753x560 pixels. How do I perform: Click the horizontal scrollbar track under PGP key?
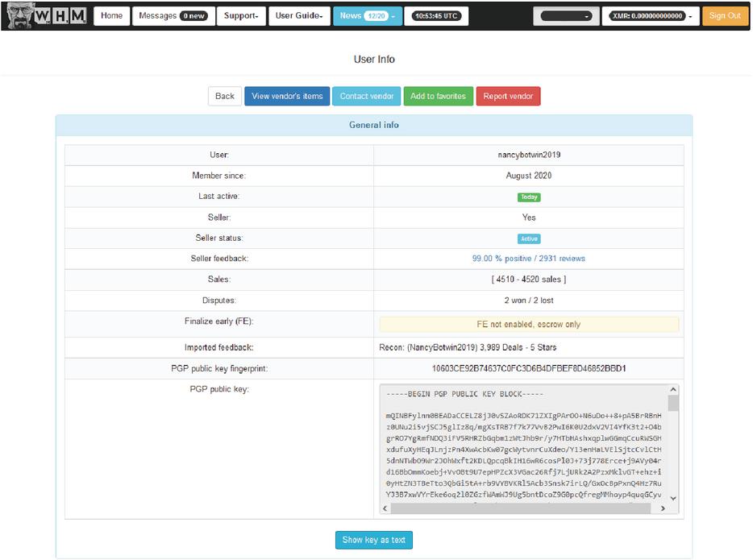(x=524, y=509)
